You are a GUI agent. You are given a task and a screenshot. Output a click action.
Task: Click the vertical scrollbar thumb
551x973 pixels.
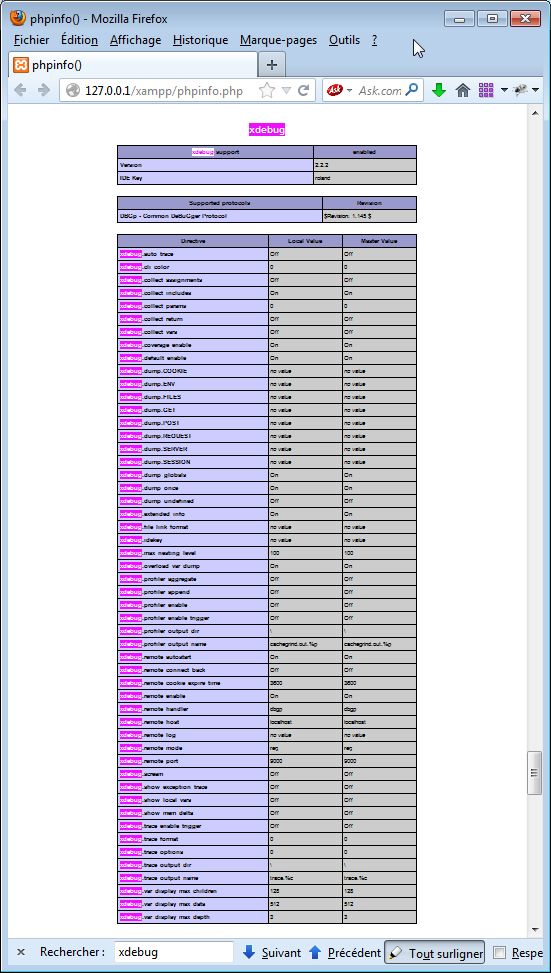534,773
